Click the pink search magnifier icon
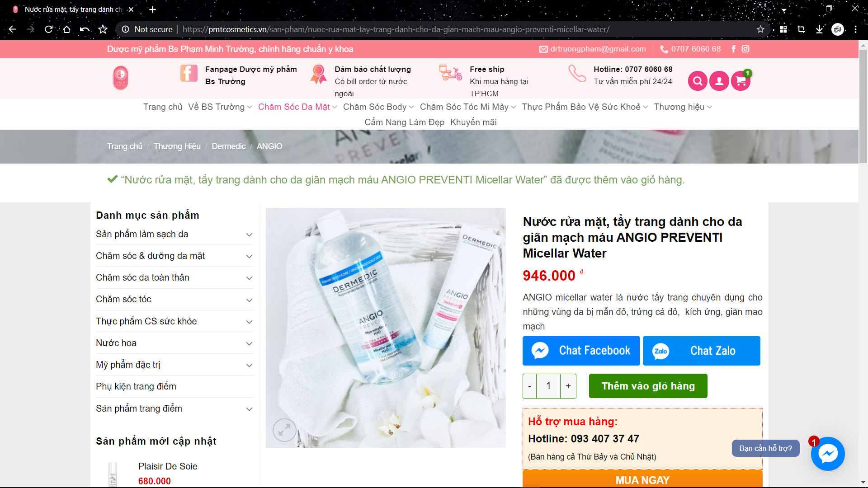The height and width of the screenshot is (488, 868). (x=698, y=81)
